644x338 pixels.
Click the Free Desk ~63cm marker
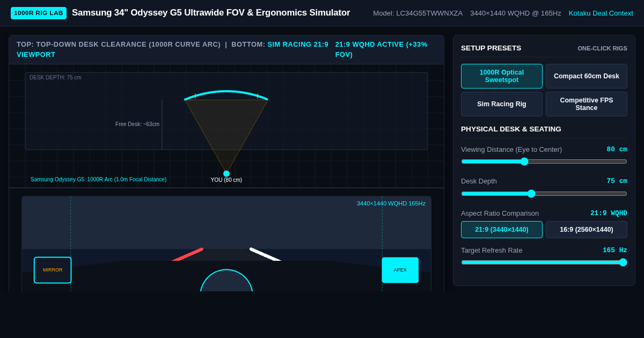pos(137,124)
